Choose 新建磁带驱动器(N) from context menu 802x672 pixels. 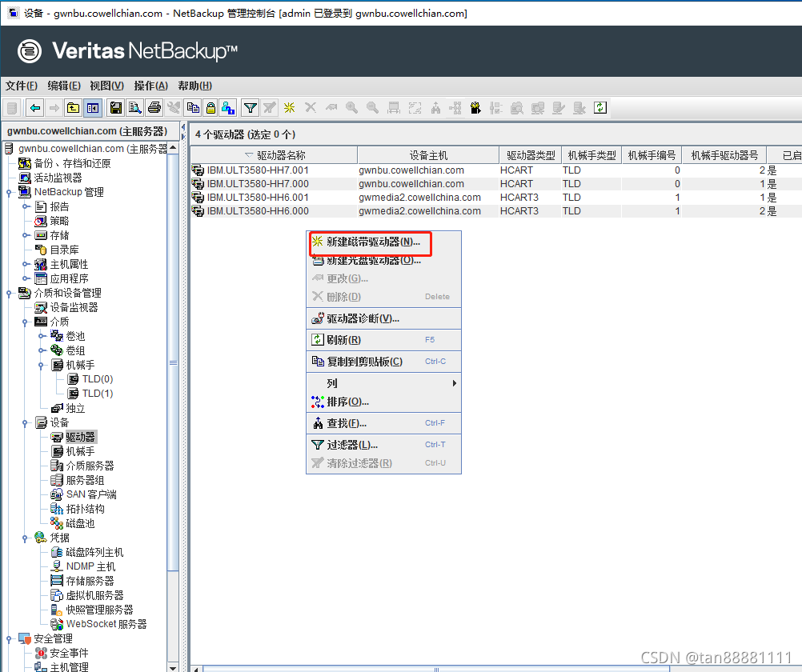(383, 242)
